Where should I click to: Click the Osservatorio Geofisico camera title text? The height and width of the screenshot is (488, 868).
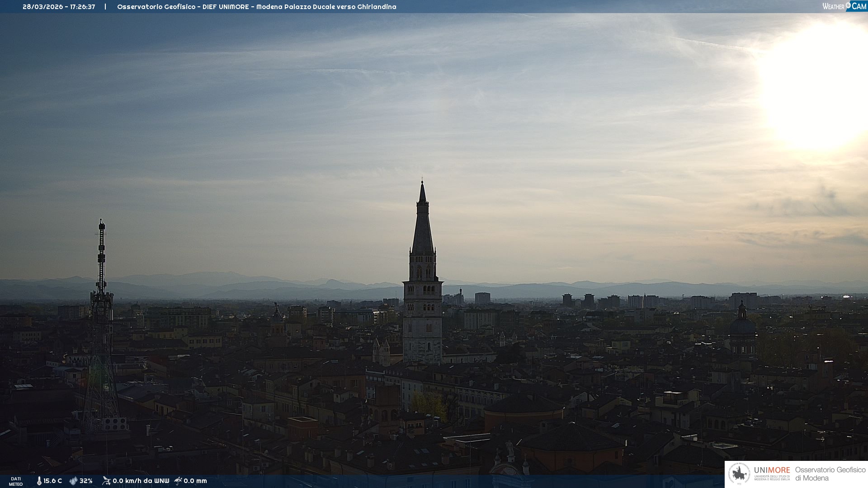(x=256, y=7)
